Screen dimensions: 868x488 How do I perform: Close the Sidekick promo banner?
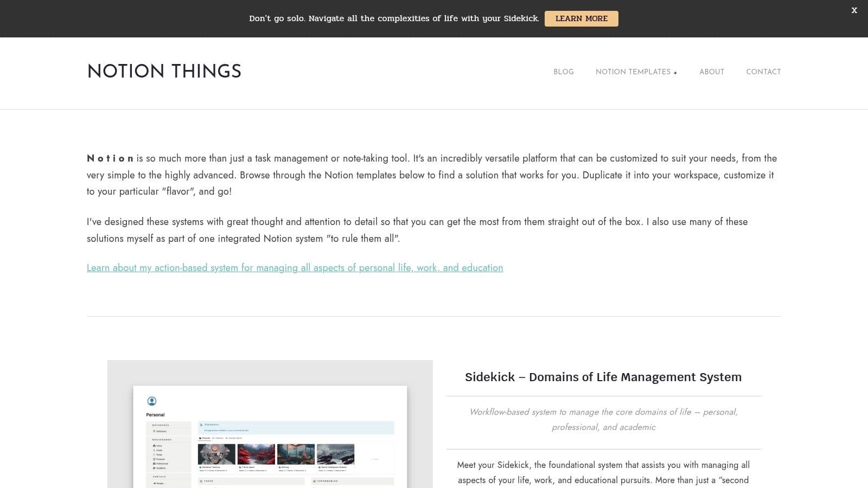pyautogui.click(x=854, y=10)
